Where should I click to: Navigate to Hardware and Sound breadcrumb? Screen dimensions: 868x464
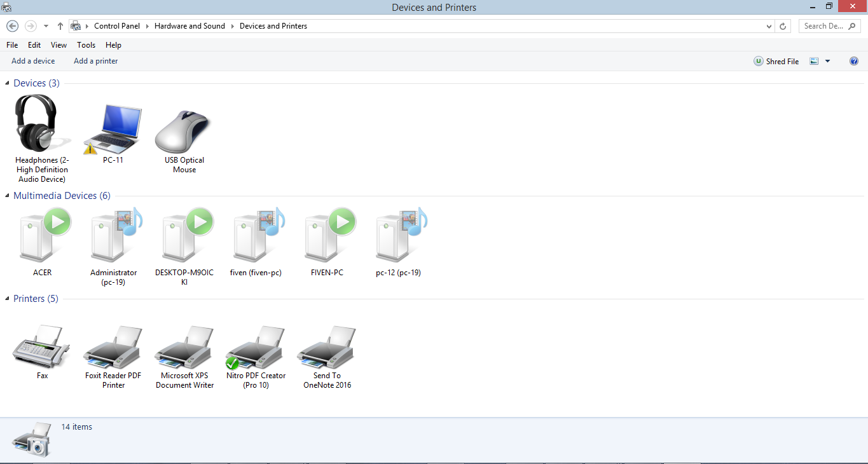189,26
